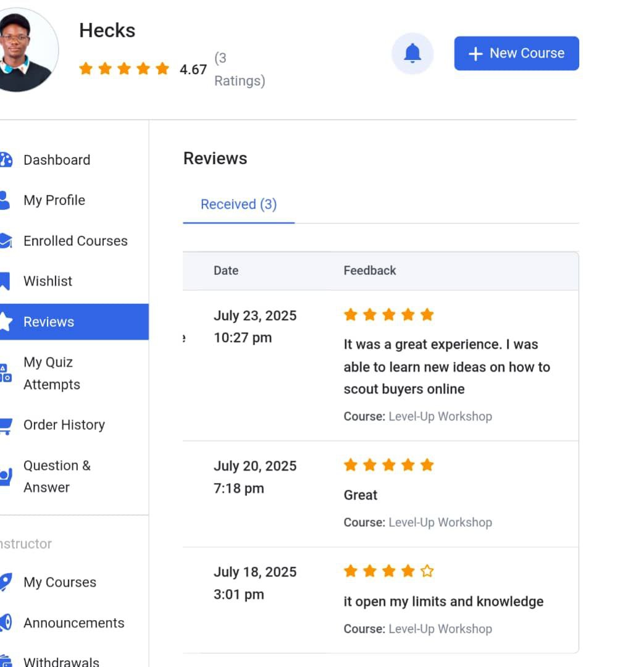Click the Feedback column header

pos(370,271)
